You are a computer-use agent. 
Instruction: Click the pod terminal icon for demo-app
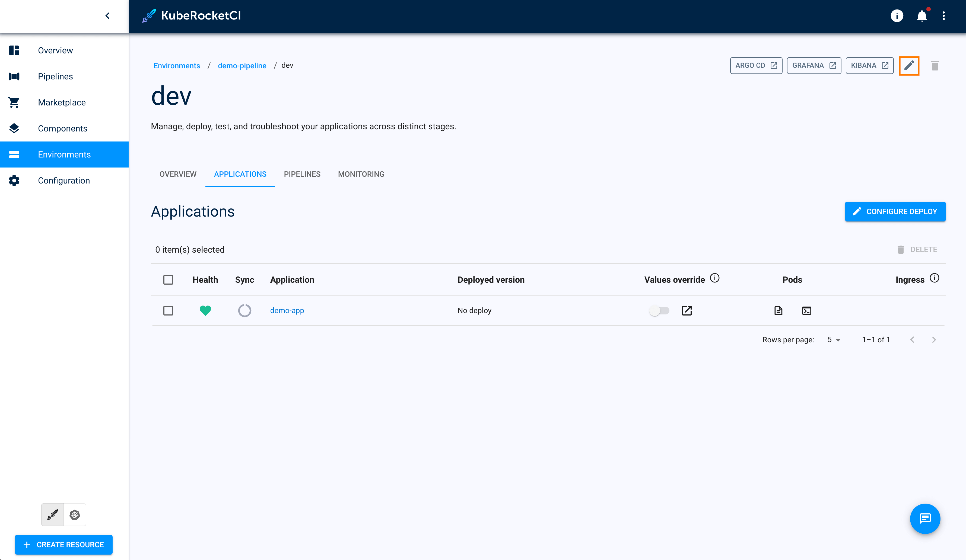click(x=806, y=311)
